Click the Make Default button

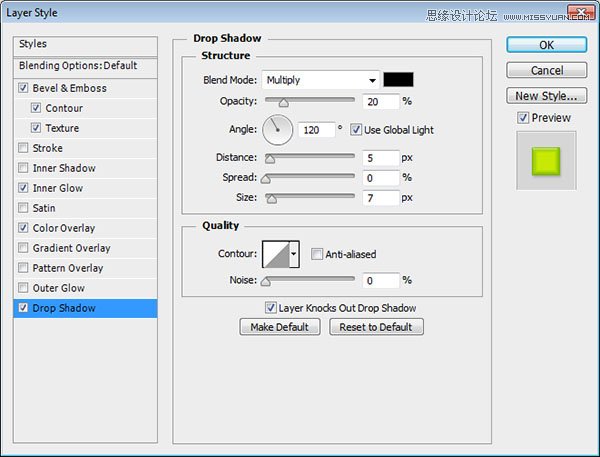click(280, 327)
